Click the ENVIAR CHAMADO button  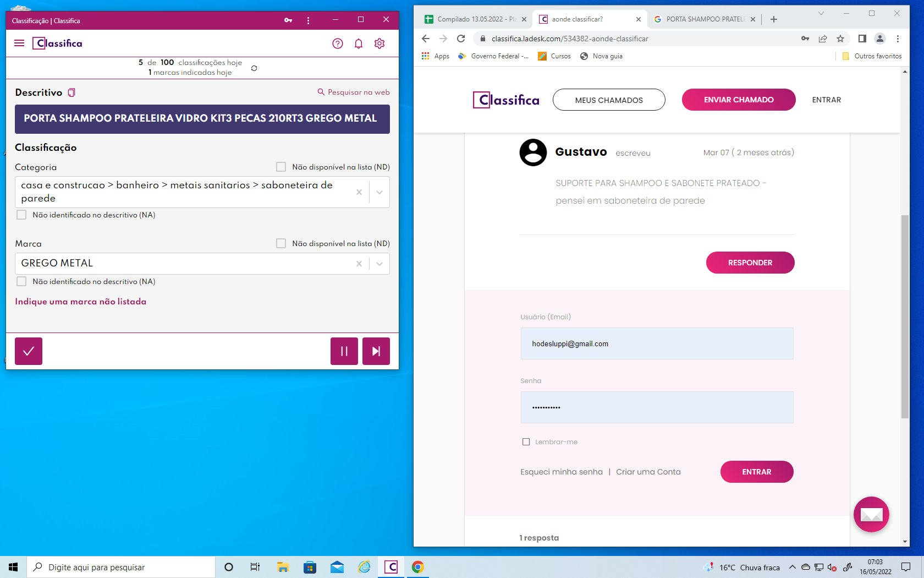[x=738, y=100]
